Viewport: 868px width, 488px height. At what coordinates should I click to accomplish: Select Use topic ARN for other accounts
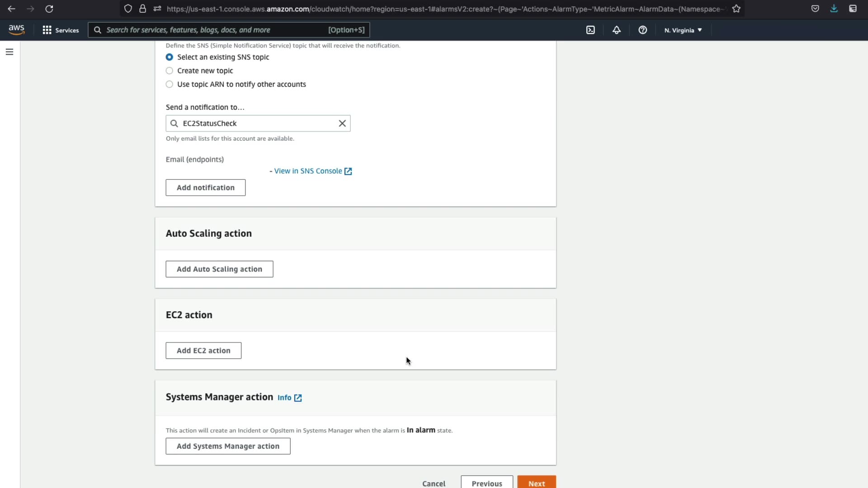click(x=170, y=84)
